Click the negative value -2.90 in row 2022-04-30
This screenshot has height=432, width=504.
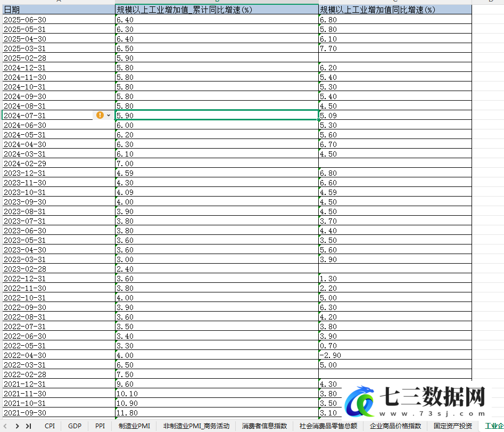tap(395, 355)
